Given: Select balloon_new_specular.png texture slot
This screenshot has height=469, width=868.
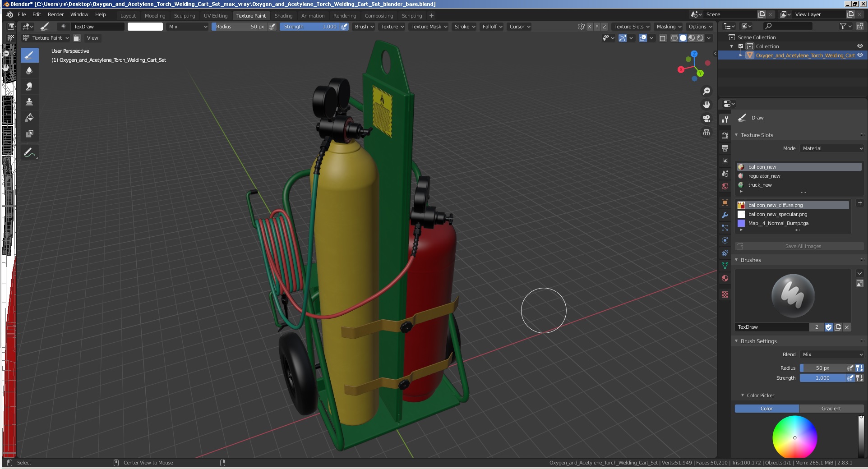Looking at the screenshot, I should pos(793,214).
